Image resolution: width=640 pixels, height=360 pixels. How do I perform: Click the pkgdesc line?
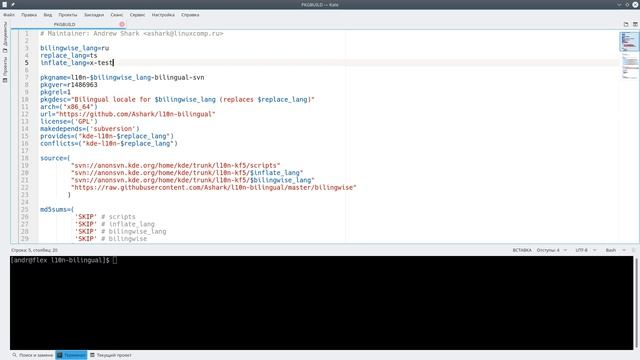point(177,100)
